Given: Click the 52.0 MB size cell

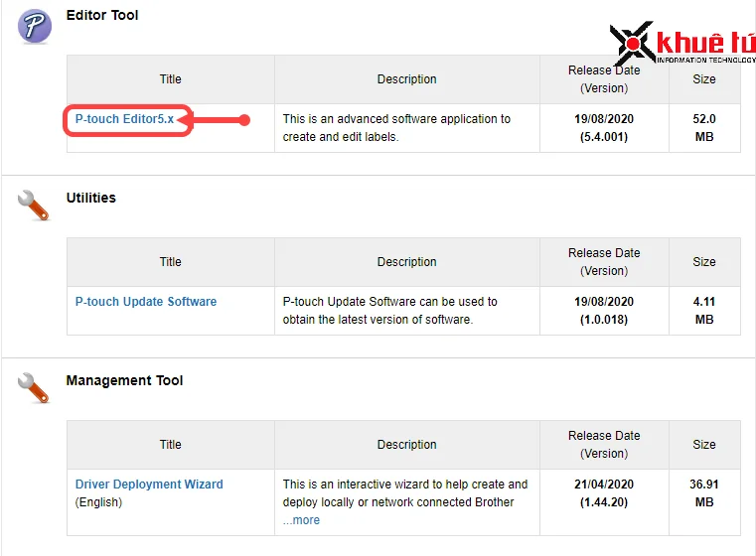Looking at the screenshot, I should [x=704, y=128].
